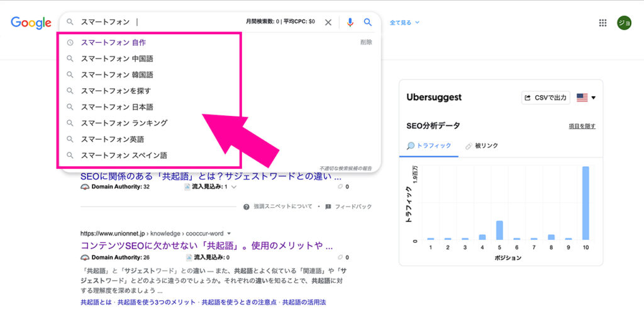This screenshot has height=318, width=644.
Task: Click the CSVで出力 button
Action: [x=546, y=98]
